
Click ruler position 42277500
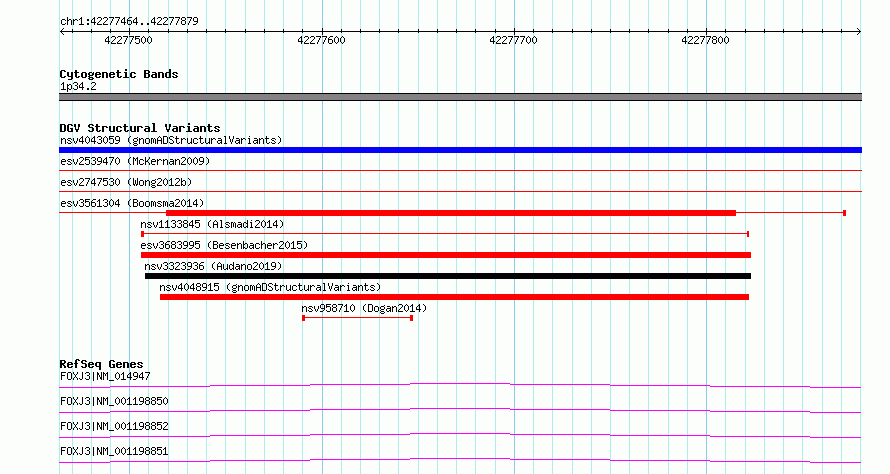point(129,40)
